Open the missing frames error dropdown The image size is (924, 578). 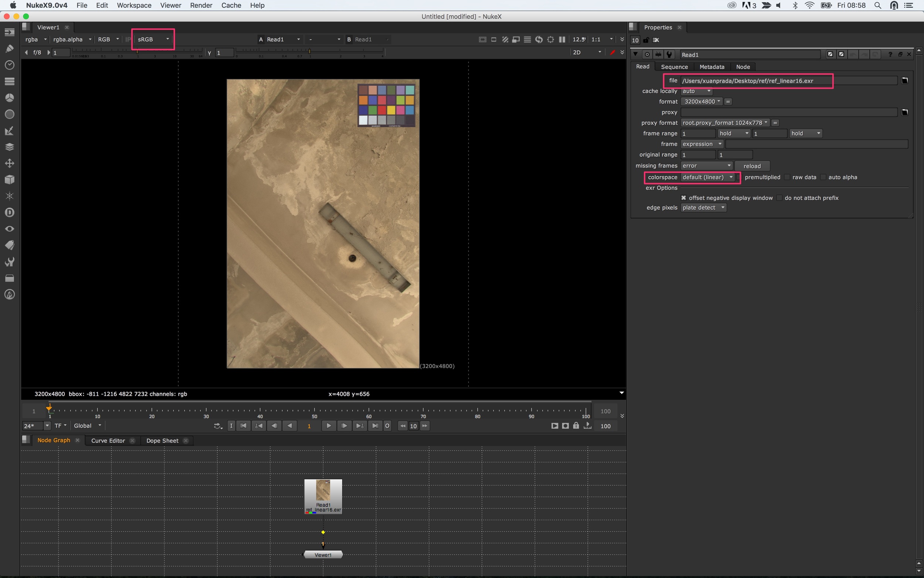[706, 166]
